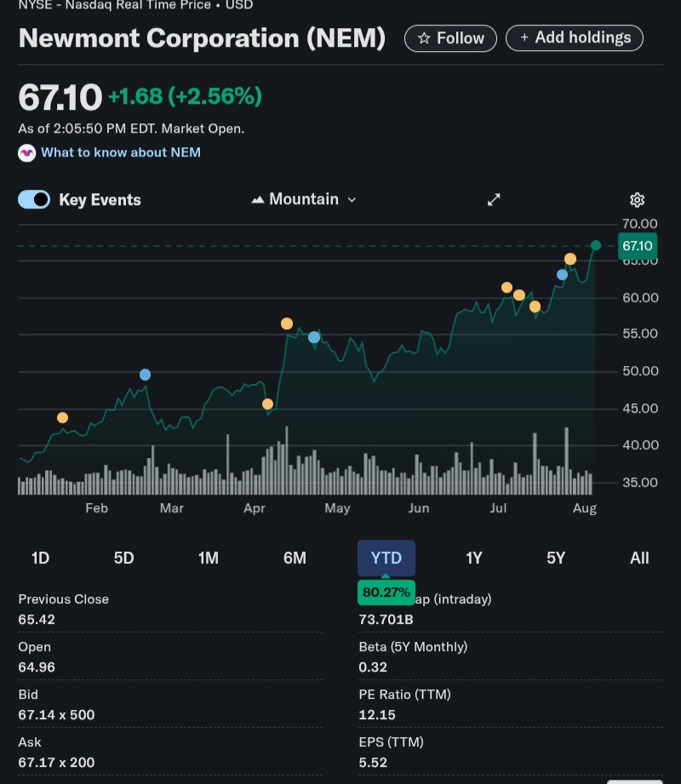Show the 5Y chart range
The width and height of the screenshot is (681, 784).
556,558
